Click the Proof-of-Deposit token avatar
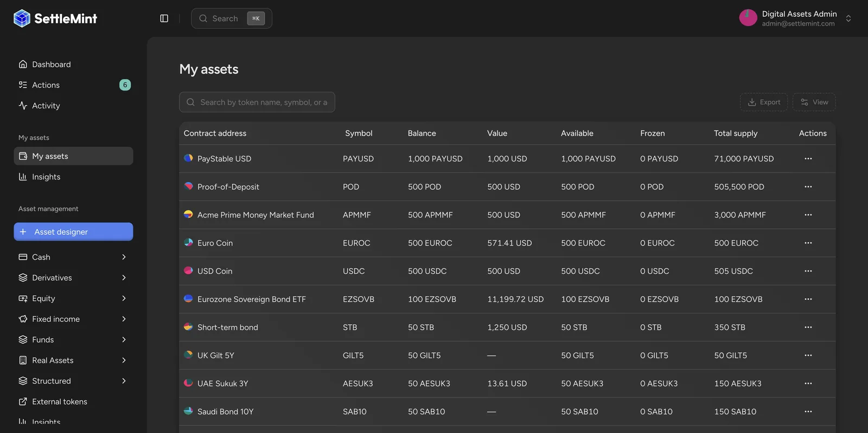The width and height of the screenshot is (868, 433). [x=188, y=186]
